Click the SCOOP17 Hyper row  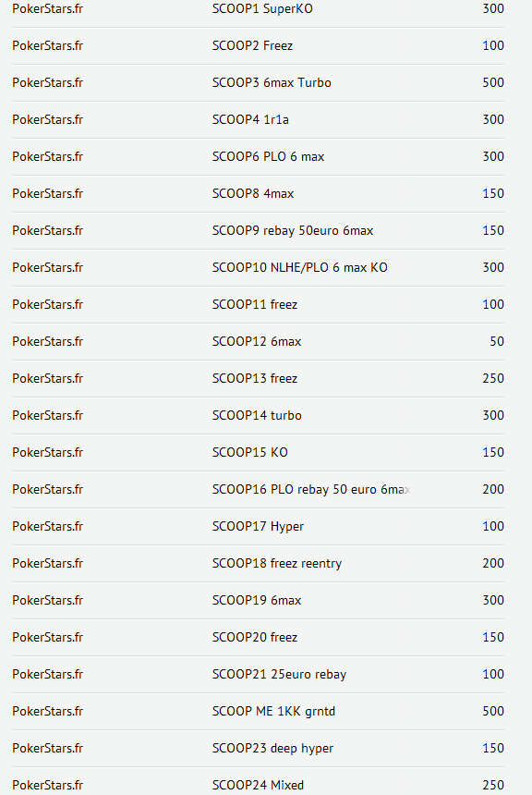pyautogui.click(x=258, y=527)
